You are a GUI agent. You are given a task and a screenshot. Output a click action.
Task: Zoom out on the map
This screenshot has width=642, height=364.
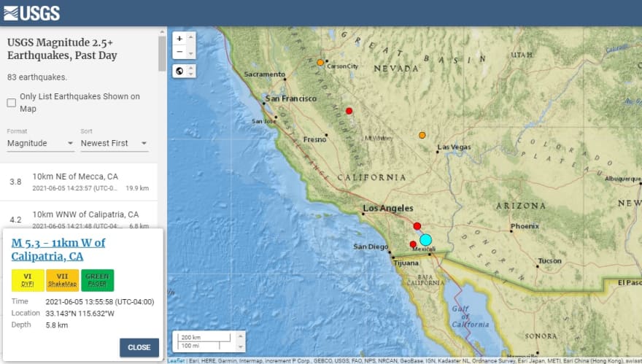(179, 53)
